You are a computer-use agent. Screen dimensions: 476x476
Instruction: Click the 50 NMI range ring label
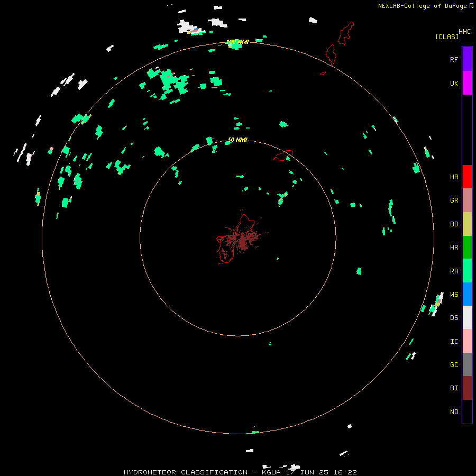point(237,140)
